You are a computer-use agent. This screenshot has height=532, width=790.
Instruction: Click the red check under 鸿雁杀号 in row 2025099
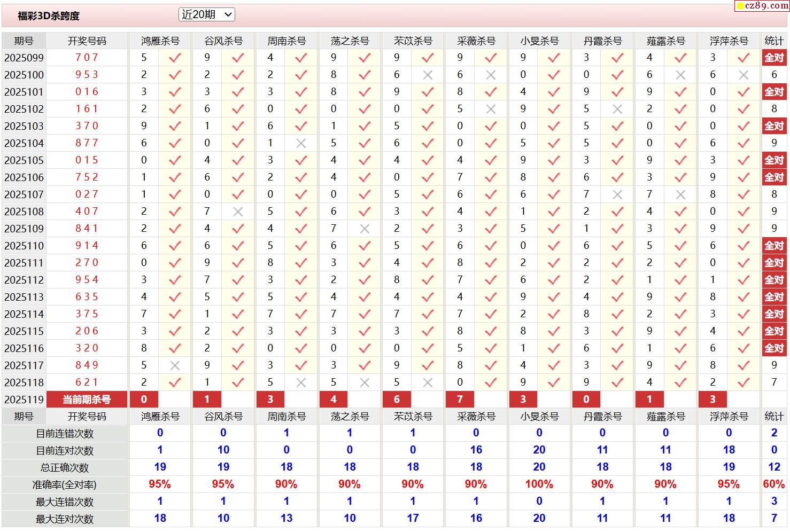pos(175,58)
